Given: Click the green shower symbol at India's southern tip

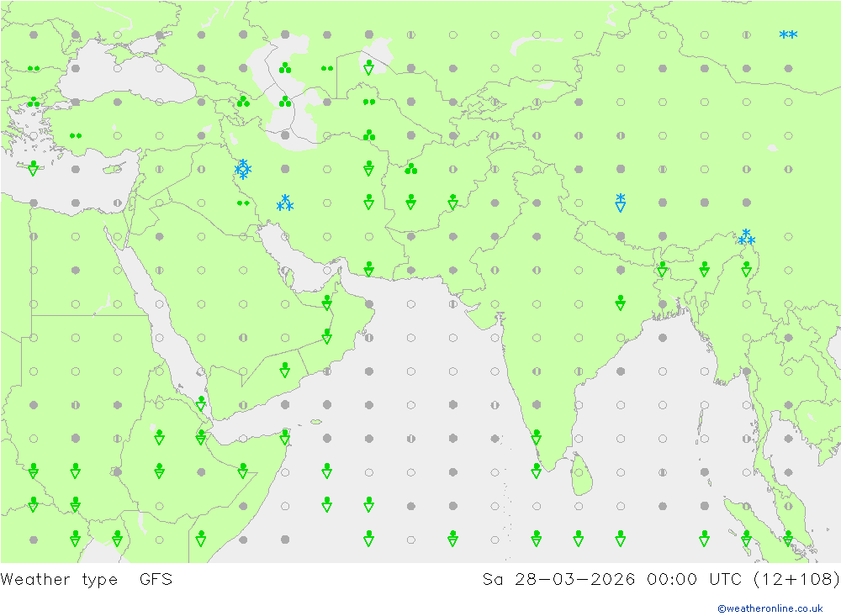Looking at the screenshot, I should pyautogui.click(x=537, y=471).
